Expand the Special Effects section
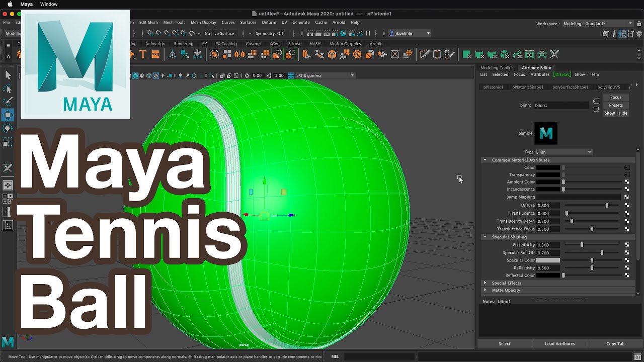644x362 pixels. click(485, 283)
